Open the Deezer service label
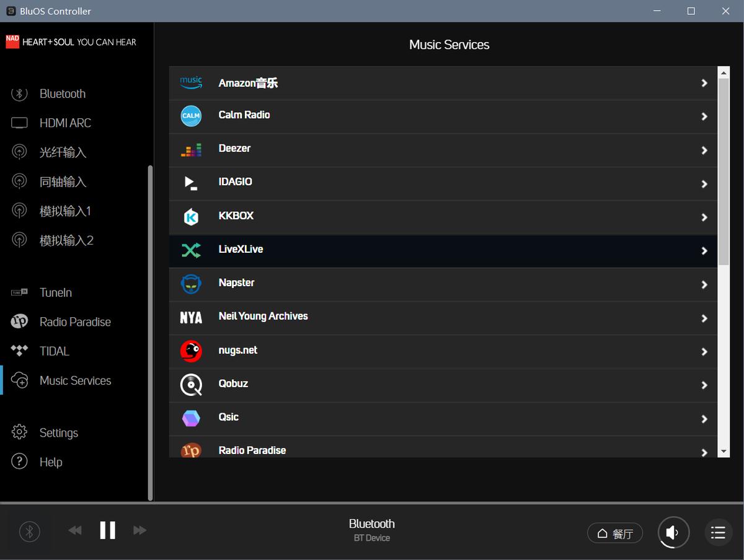The width and height of the screenshot is (744, 560). pos(234,148)
